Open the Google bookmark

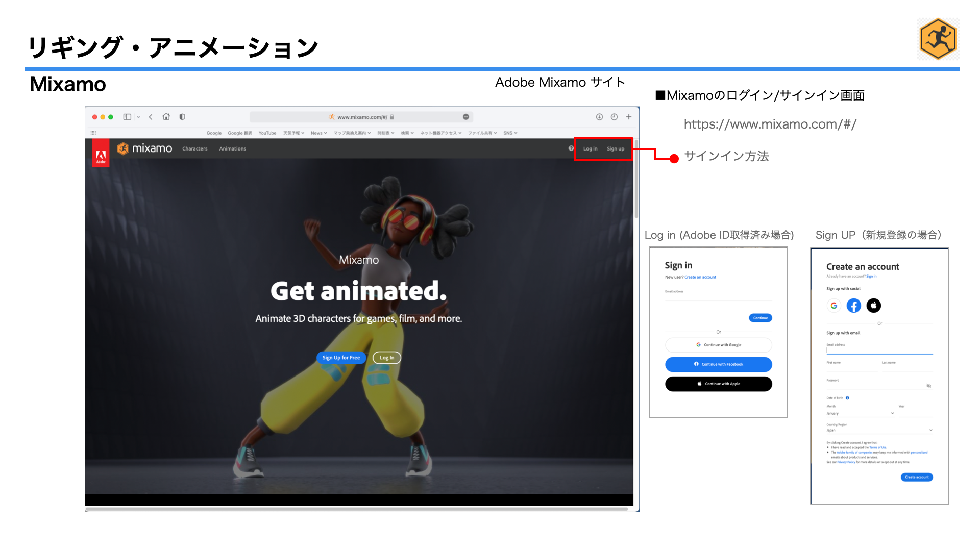(x=214, y=133)
